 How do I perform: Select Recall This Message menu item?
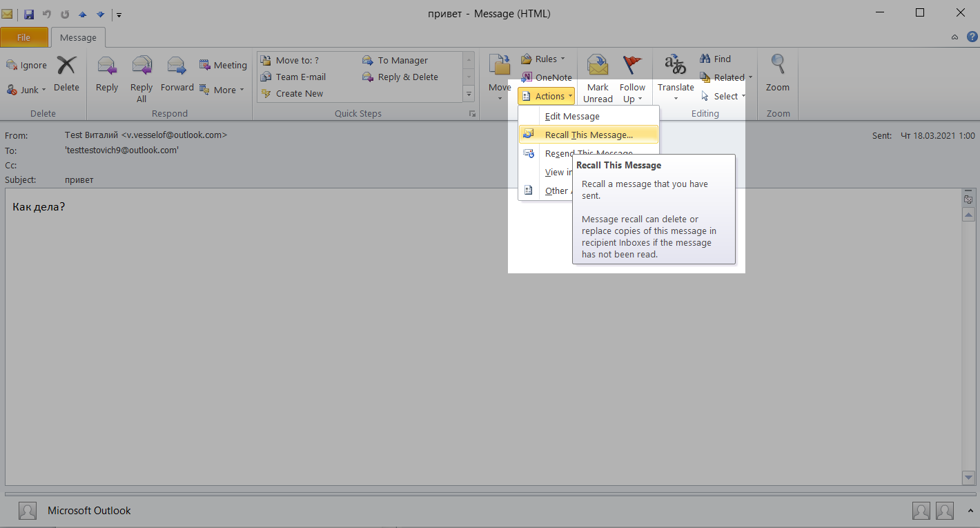coord(589,135)
